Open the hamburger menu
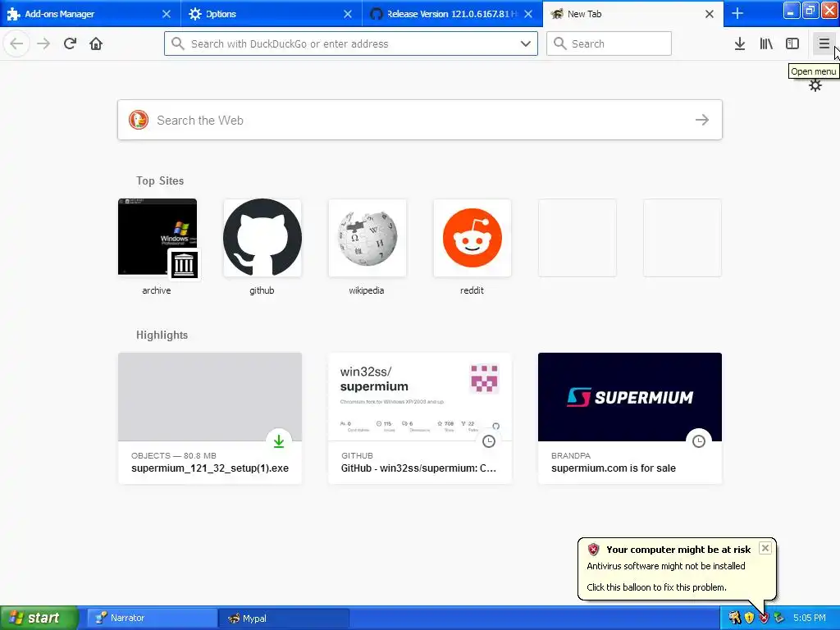840x630 pixels. [x=824, y=43]
